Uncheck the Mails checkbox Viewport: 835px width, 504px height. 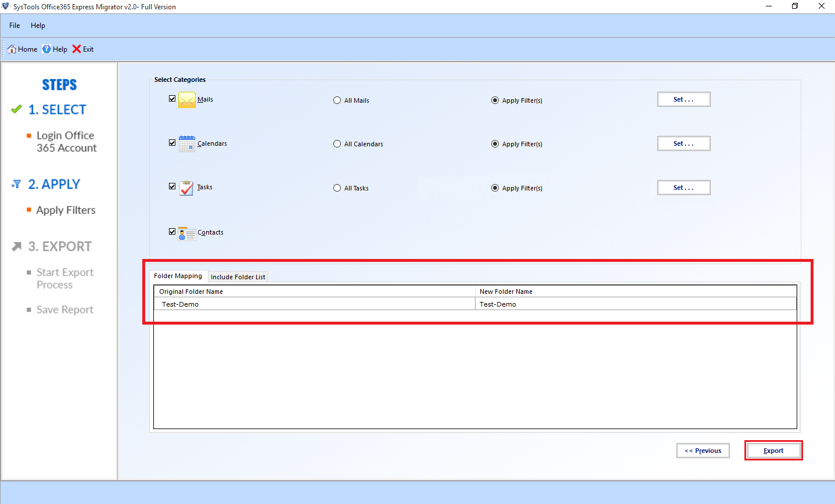click(x=172, y=99)
